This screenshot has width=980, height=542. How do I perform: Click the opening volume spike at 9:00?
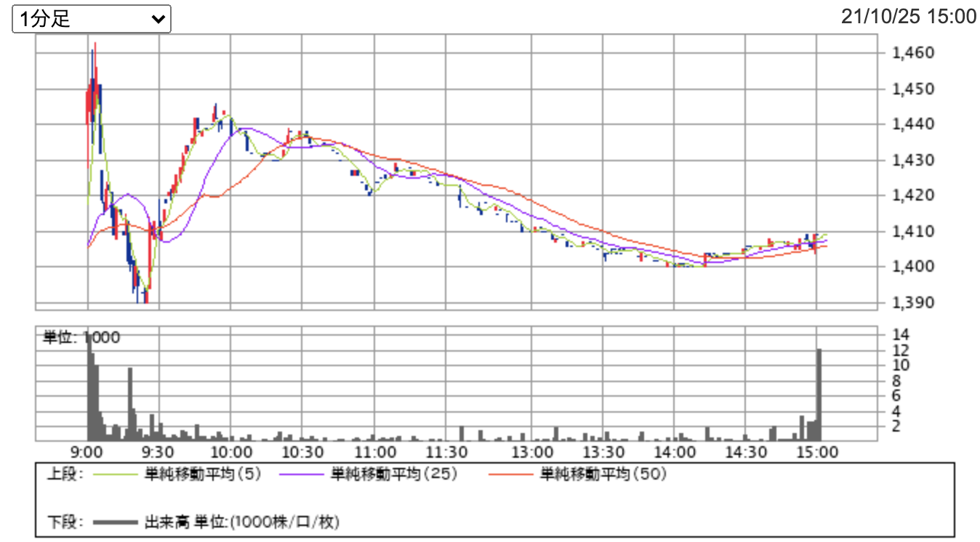pos(89,387)
